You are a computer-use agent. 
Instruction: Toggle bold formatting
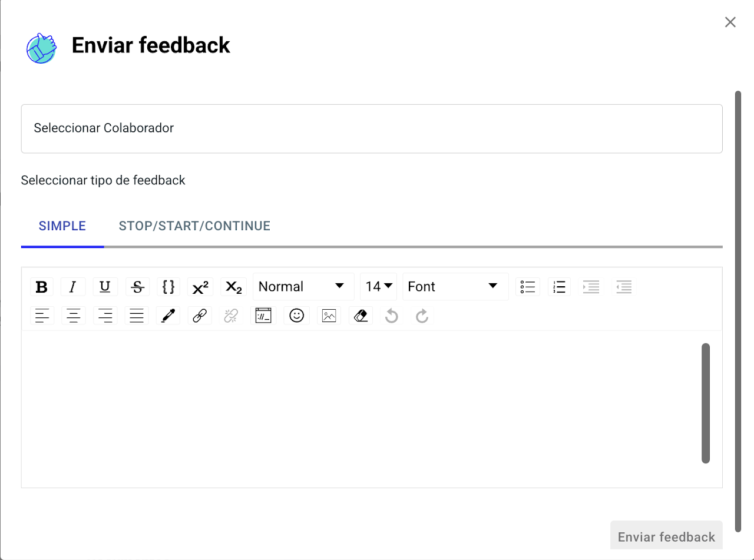pyautogui.click(x=42, y=287)
